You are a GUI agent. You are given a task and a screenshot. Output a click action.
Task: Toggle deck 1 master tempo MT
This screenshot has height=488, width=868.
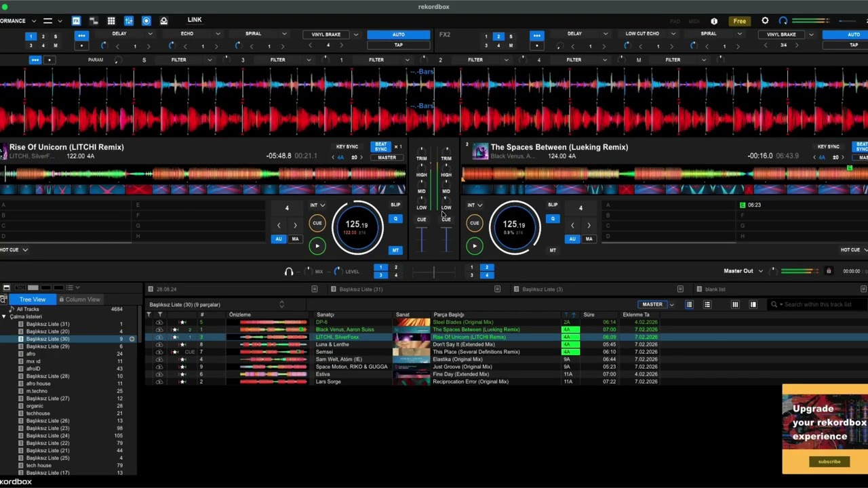point(395,250)
